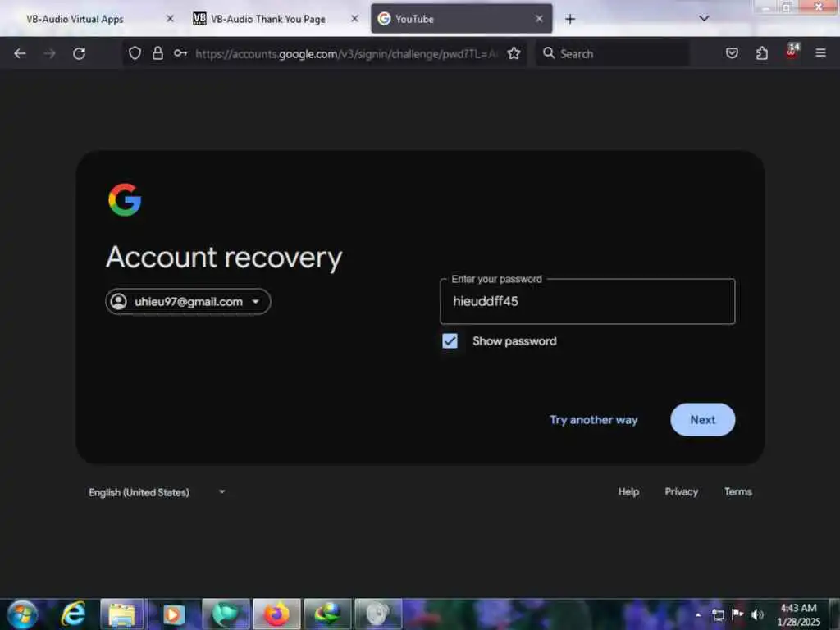Open the tracking protection shield icon
This screenshot has width=840, height=630.
pos(135,53)
